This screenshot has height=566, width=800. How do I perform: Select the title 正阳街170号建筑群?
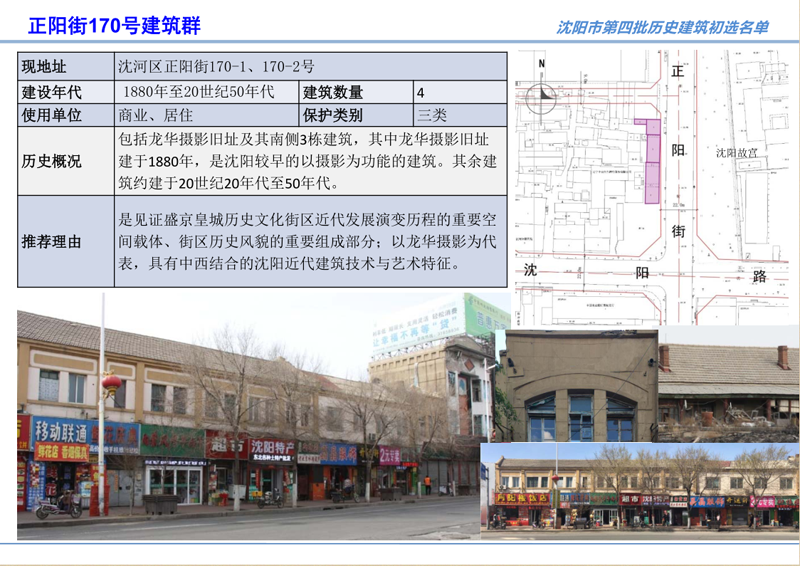(x=113, y=26)
